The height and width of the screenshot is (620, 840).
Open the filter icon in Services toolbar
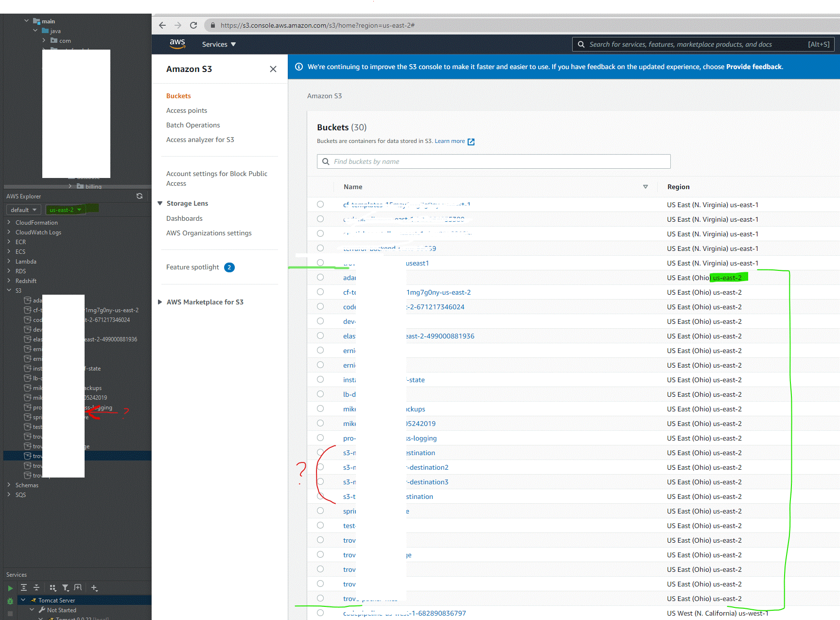[65, 587]
